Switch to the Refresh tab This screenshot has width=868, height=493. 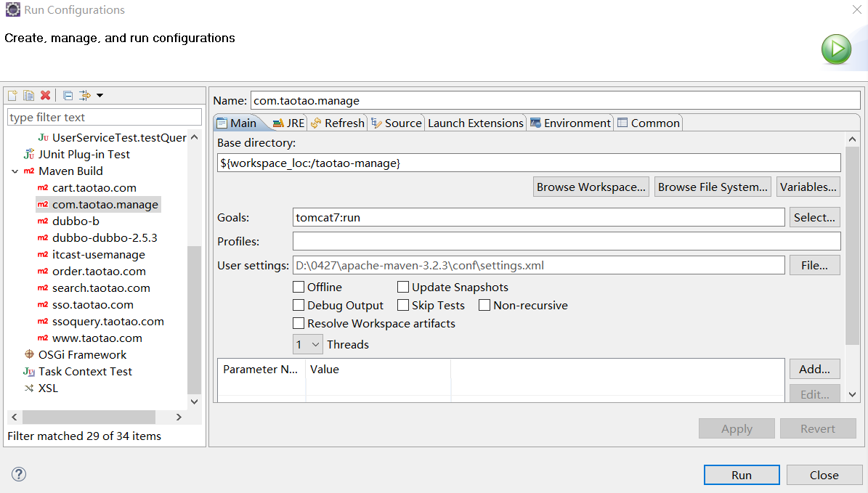(338, 123)
